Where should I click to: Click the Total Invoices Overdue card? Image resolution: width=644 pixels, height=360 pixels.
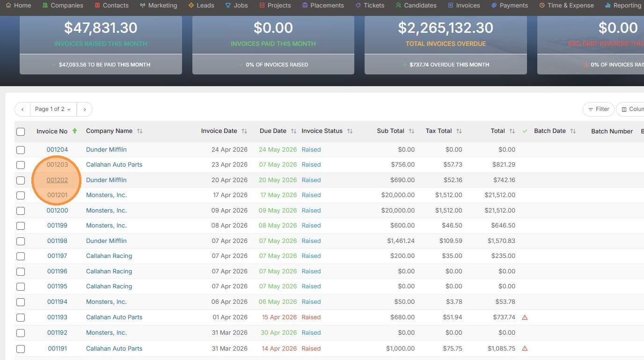click(446, 44)
